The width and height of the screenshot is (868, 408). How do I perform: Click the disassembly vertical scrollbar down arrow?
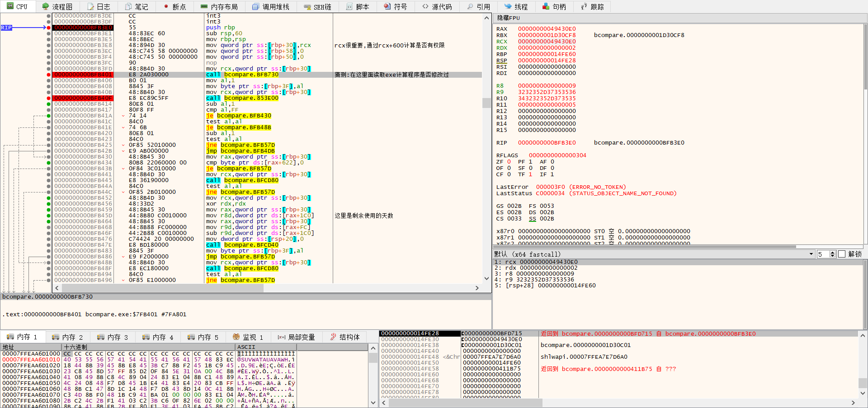click(x=486, y=279)
